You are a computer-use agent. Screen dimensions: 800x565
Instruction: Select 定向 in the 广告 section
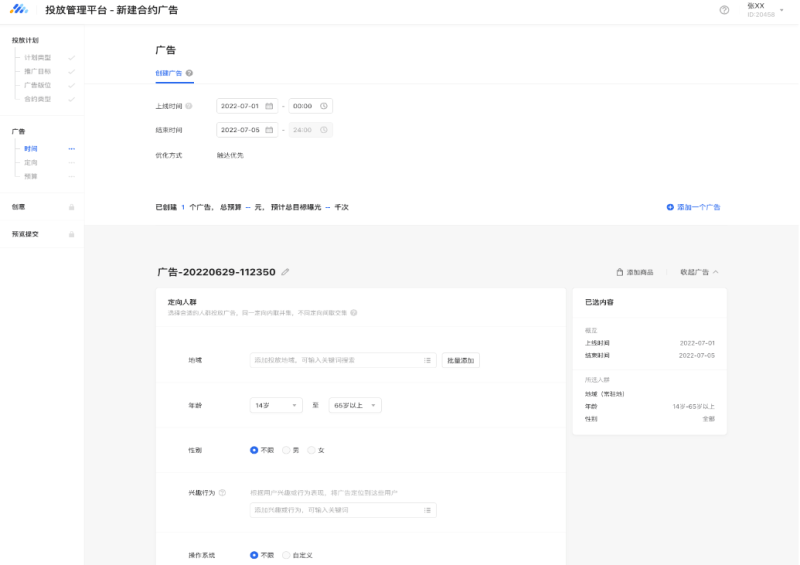coord(31,163)
